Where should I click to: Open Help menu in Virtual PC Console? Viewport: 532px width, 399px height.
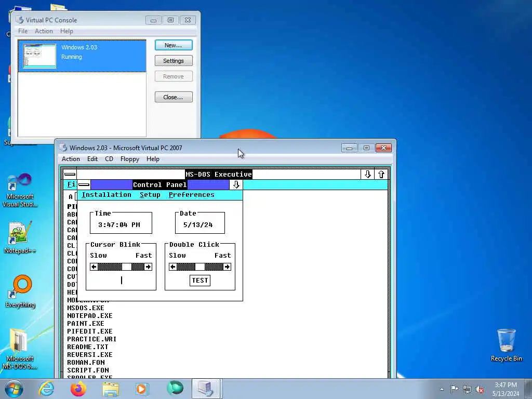[66, 31]
